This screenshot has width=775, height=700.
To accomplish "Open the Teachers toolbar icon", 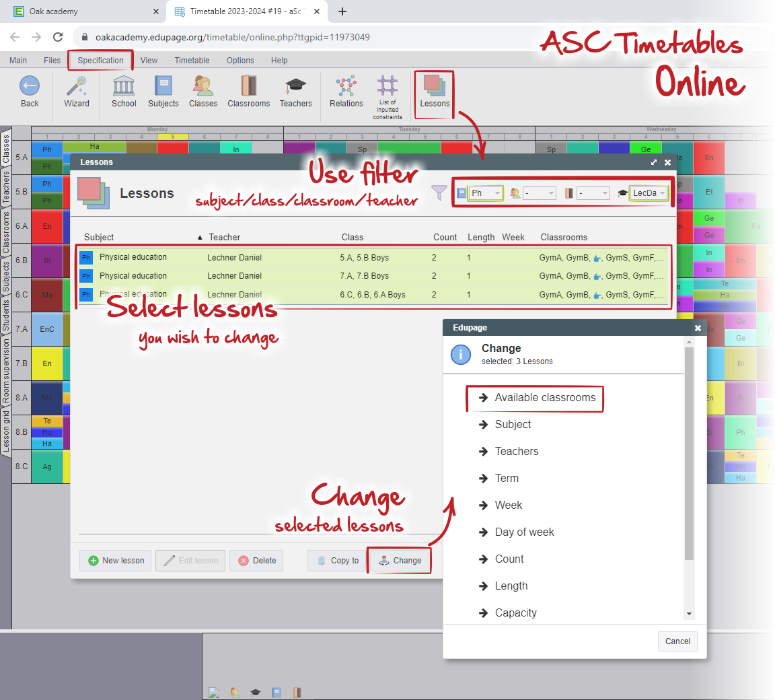I will pyautogui.click(x=295, y=85).
